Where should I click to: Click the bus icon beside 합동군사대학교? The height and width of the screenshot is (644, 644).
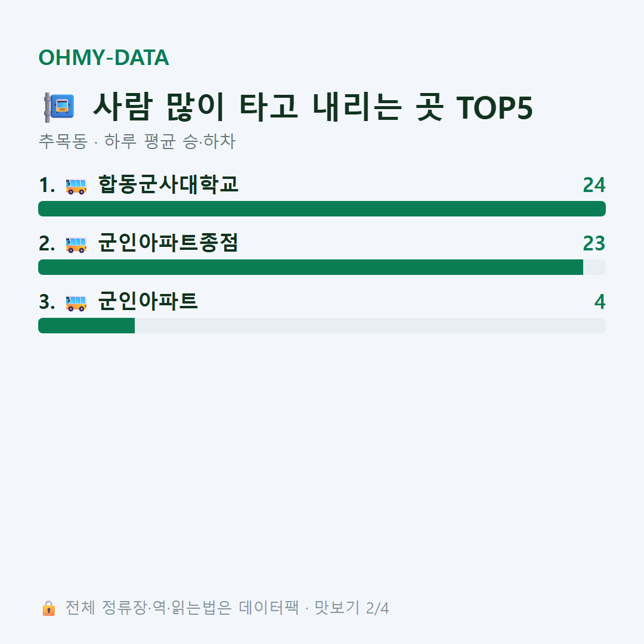pos(76,186)
